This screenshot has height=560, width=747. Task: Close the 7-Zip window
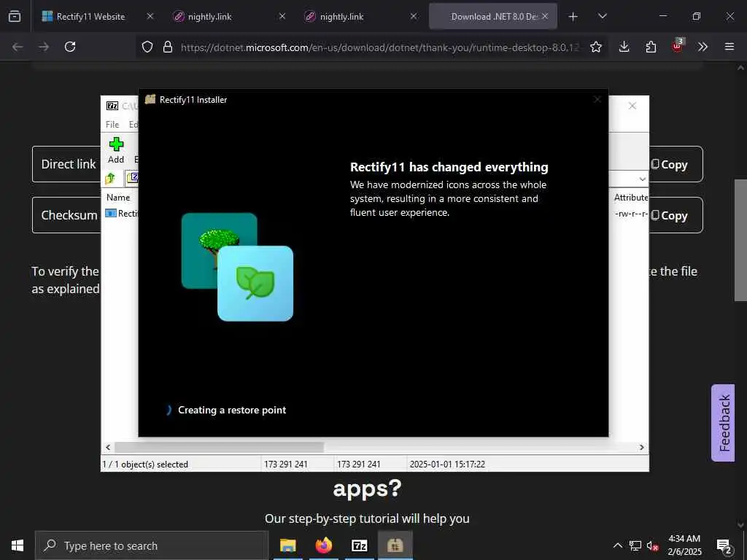point(632,106)
